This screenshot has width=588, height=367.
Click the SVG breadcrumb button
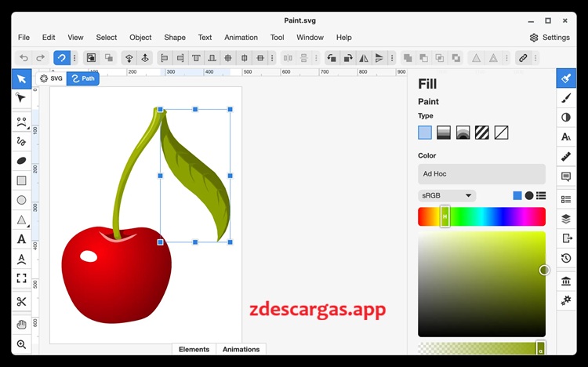tap(52, 78)
